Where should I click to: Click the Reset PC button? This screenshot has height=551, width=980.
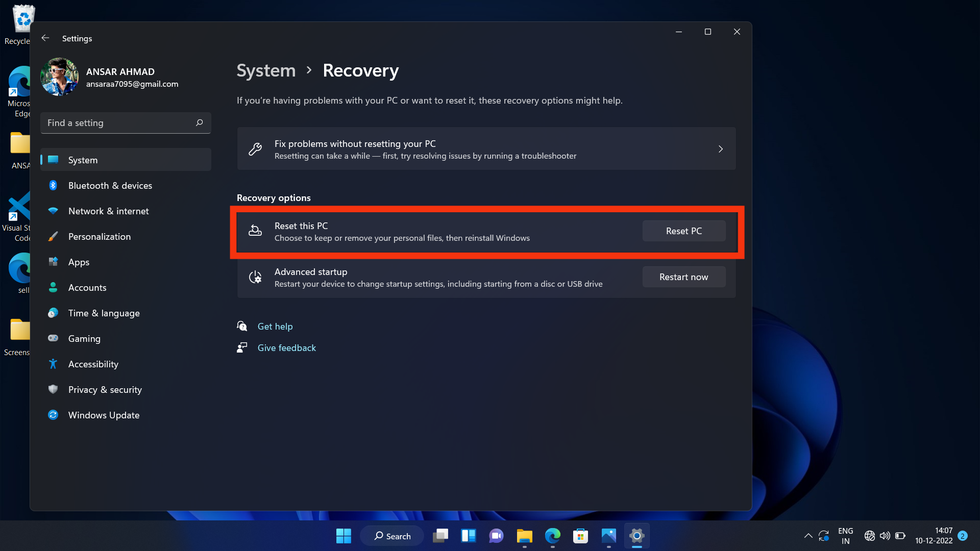pos(683,231)
